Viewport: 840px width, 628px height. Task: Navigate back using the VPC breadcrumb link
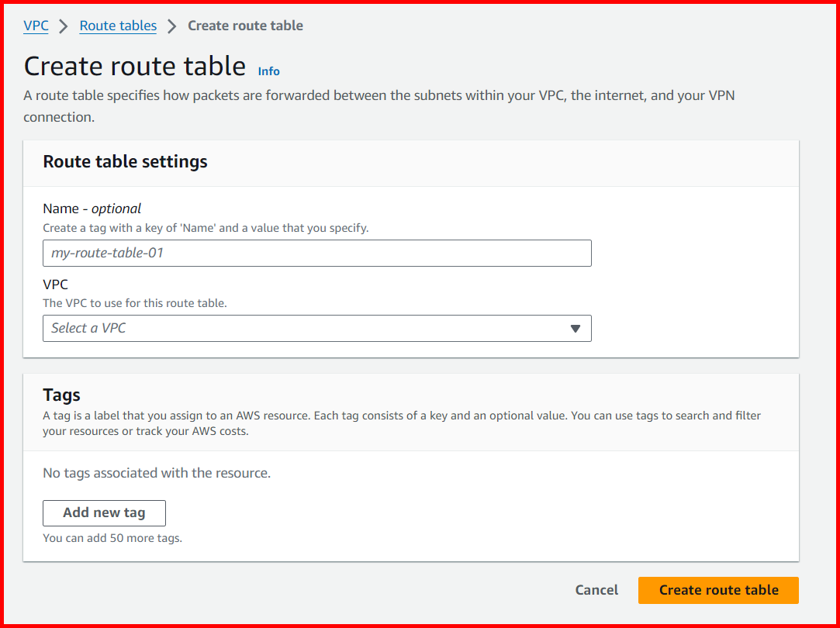click(36, 26)
